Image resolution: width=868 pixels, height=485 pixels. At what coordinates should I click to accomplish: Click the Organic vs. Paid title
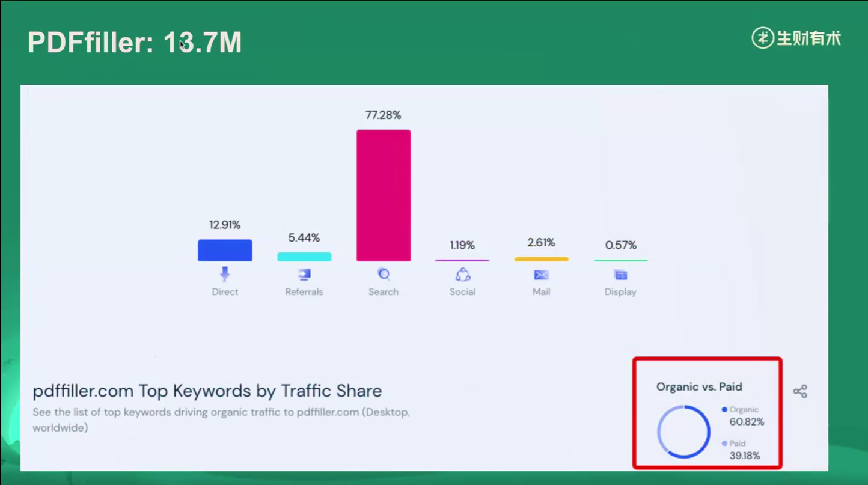point(699,387)
